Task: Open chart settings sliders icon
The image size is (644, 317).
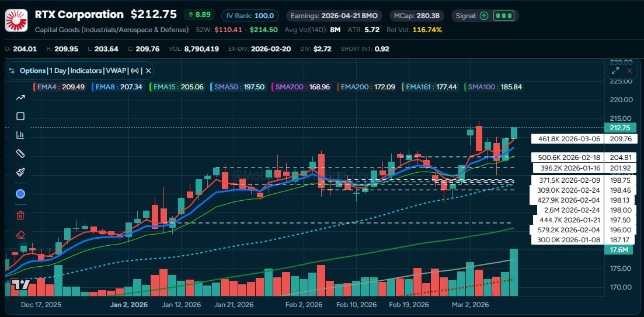Action: click(12, 71)
